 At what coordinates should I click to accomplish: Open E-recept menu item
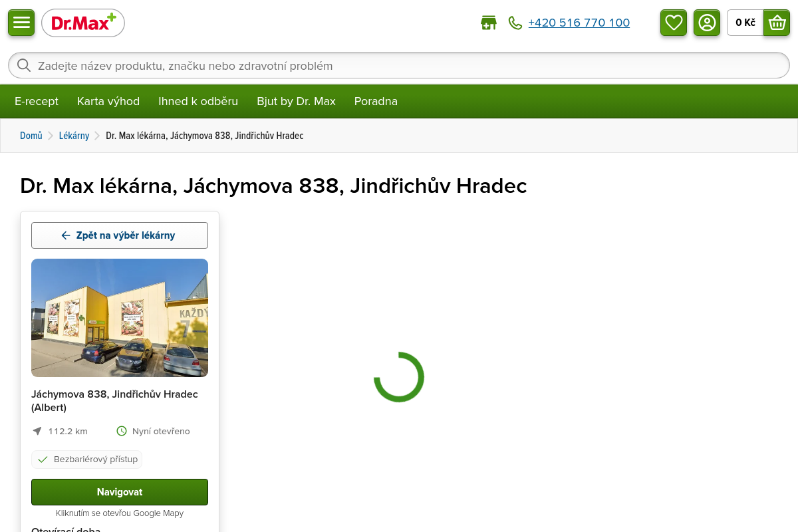(37, 101)
